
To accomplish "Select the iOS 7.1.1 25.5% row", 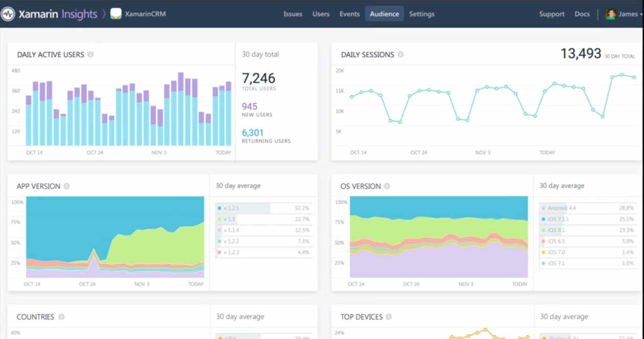I will tap(587, 219).
